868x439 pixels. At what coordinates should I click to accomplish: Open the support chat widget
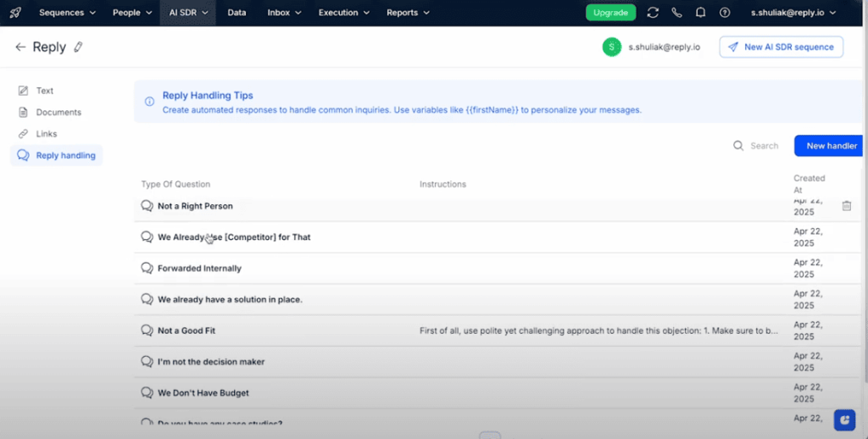[x=845, y=420]
